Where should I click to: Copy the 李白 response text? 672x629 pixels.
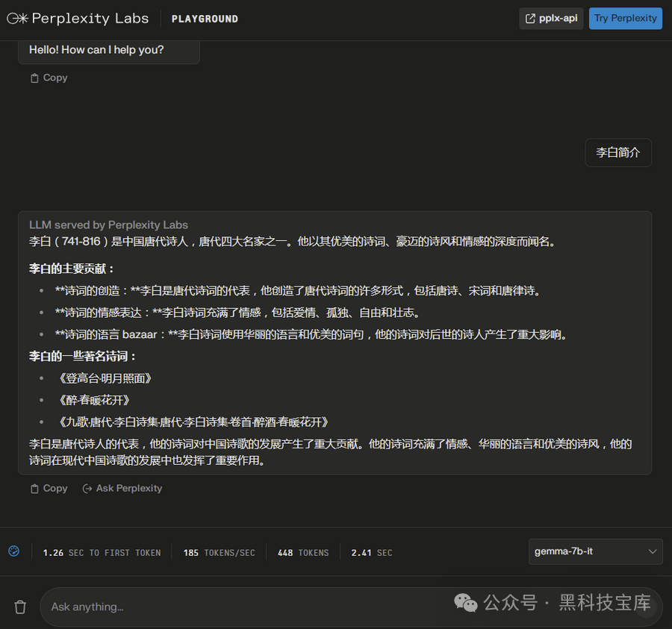pos(49,488)
